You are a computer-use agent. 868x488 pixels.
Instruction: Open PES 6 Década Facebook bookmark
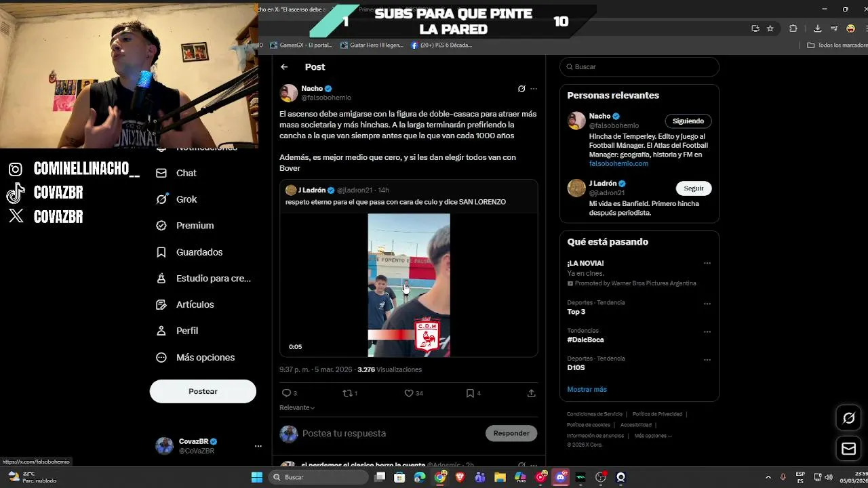pos(441,45)
